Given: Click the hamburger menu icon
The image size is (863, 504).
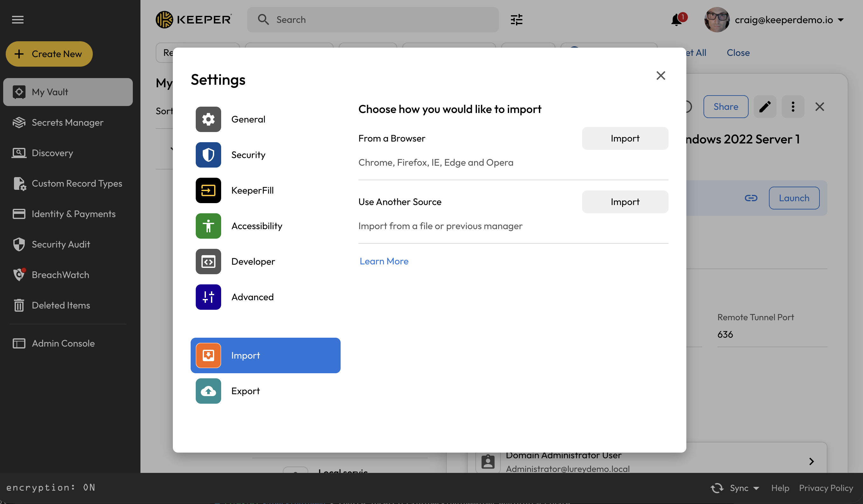Looking at the screenshot, I should click(18, 19).
